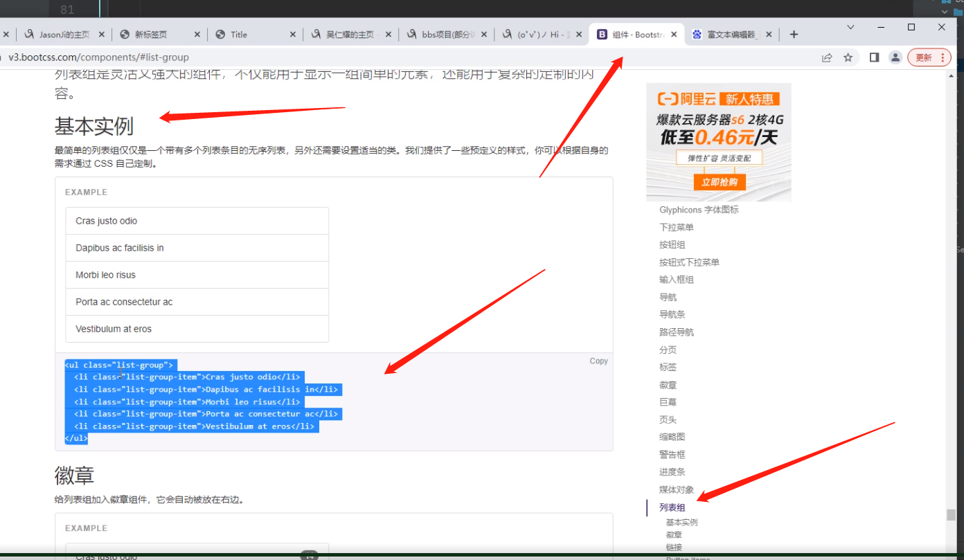Open the 阿里云 新人特惠 ad banner
This screenshot has width=964, height=560.
[x=719, y=142]
